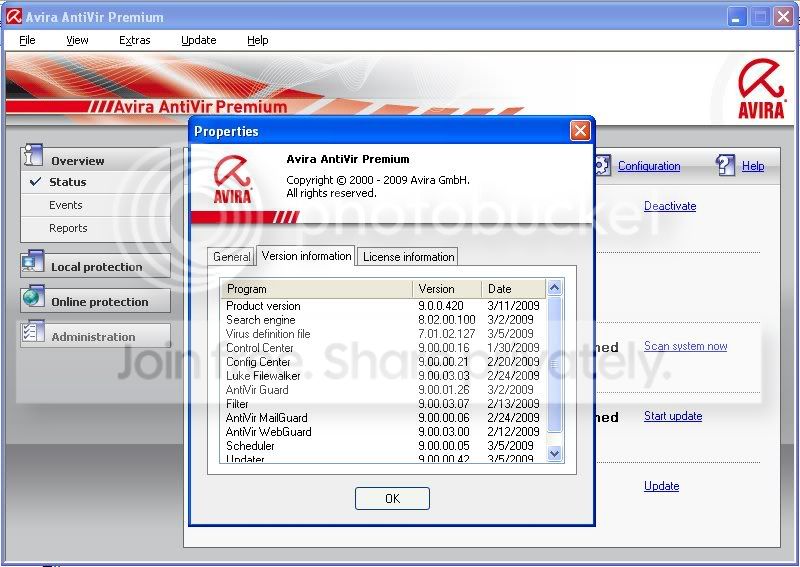Click the Local protection monitor icon

(x=33, y=262)
